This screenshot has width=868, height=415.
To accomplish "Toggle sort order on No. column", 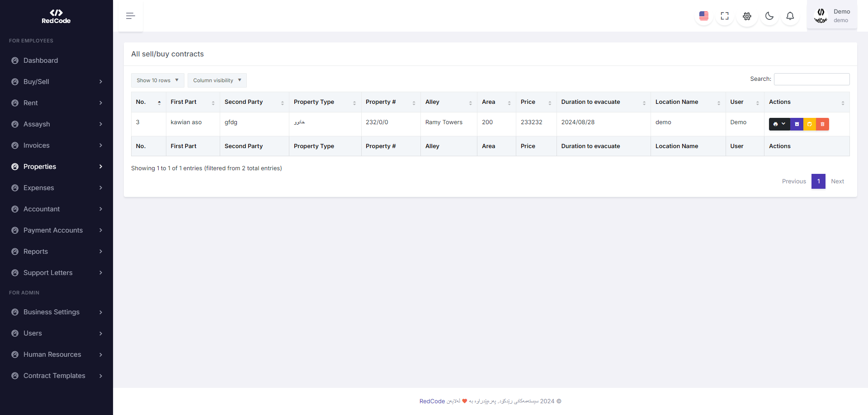I will pos(148,102).
